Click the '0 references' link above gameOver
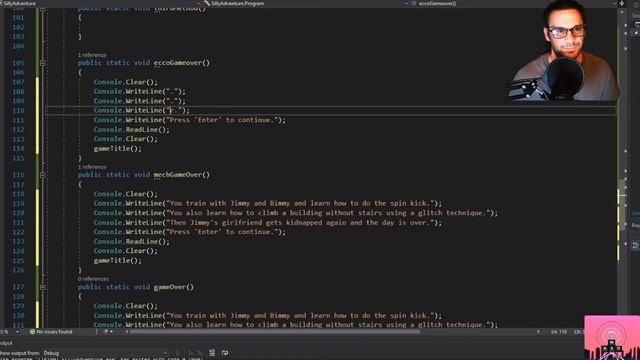 (x=93, y=279)
